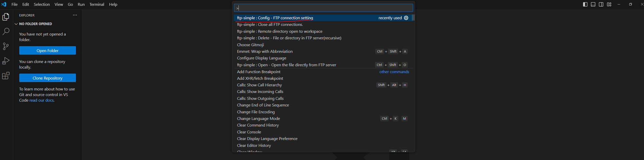The height and width of the screenshot is (160, 644).
Task: Open the File menu
Action: point(14,5)
